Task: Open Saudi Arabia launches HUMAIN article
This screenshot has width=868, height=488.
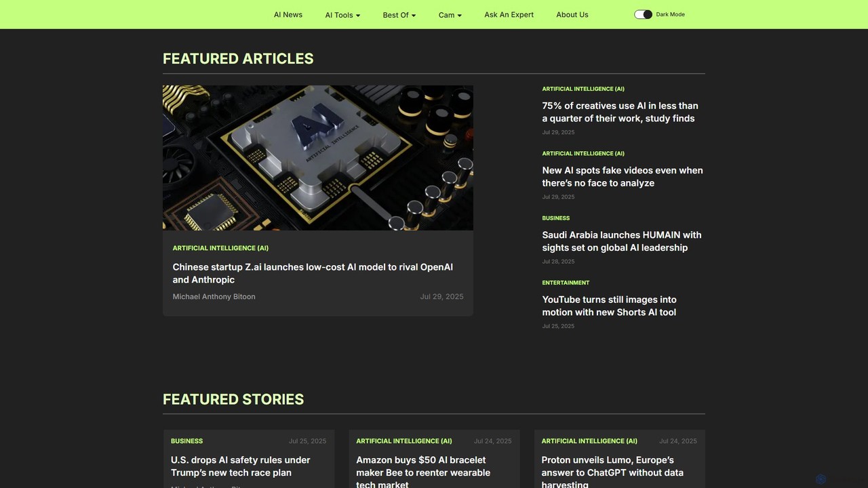Action: coord(622,241)
